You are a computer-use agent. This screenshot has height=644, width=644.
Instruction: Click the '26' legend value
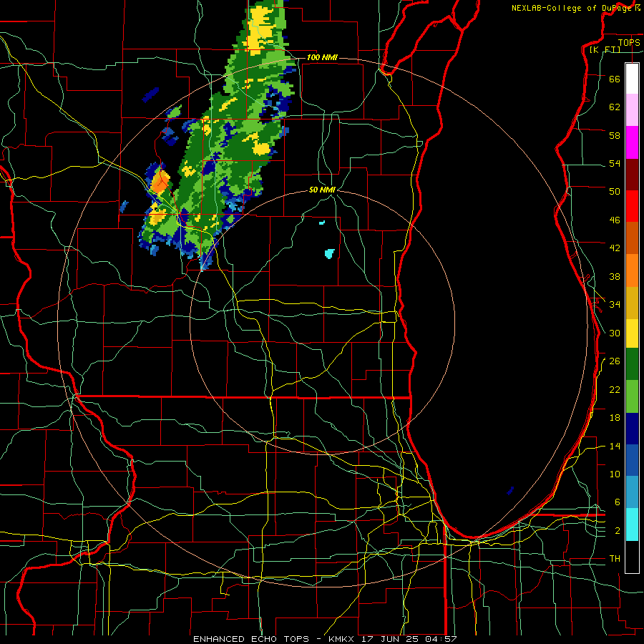[x=615, y=361]
